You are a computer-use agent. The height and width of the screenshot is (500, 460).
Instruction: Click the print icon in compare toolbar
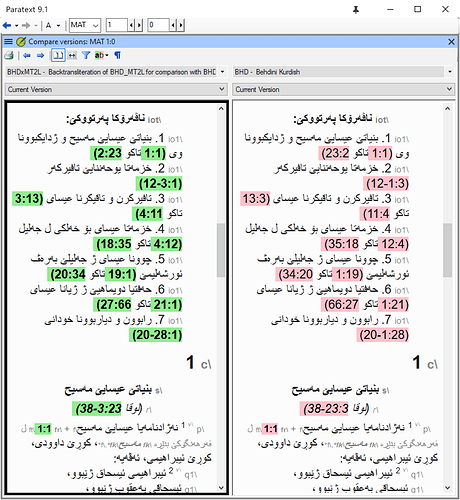pos(9,55)
